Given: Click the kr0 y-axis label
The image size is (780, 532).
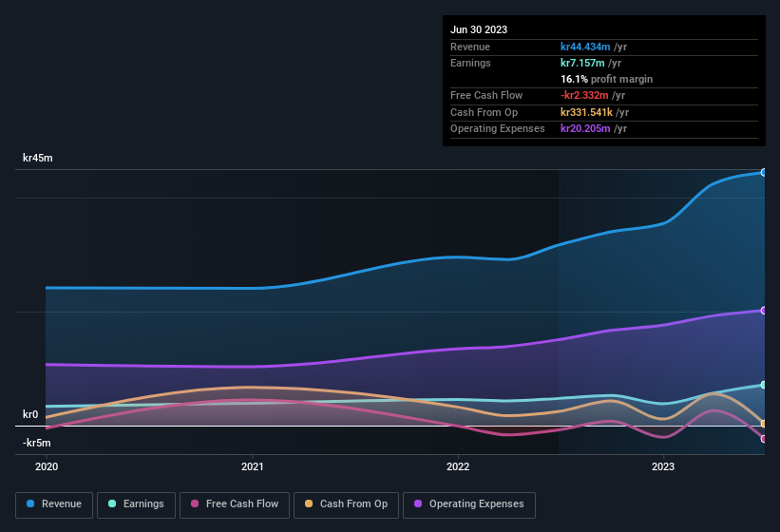Looking at the screenshot, I should (30, 414).
